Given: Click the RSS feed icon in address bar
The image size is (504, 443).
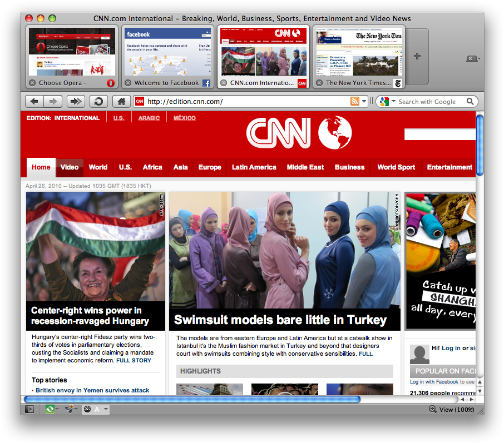Looking at the screenshot, I should coord(354,102).
